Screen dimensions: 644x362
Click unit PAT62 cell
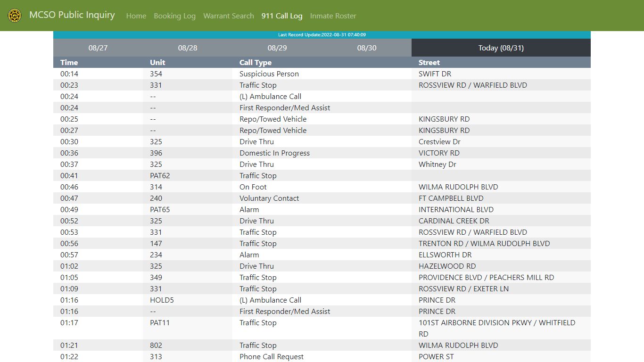188,175
